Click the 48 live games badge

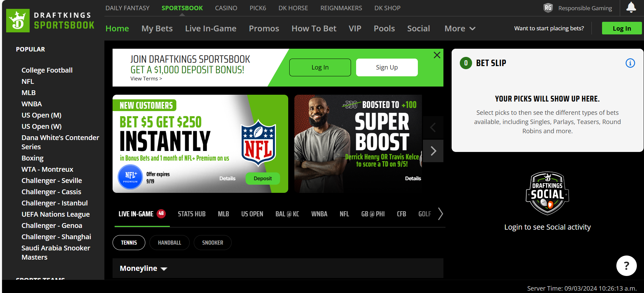click(x=161, y=214)
